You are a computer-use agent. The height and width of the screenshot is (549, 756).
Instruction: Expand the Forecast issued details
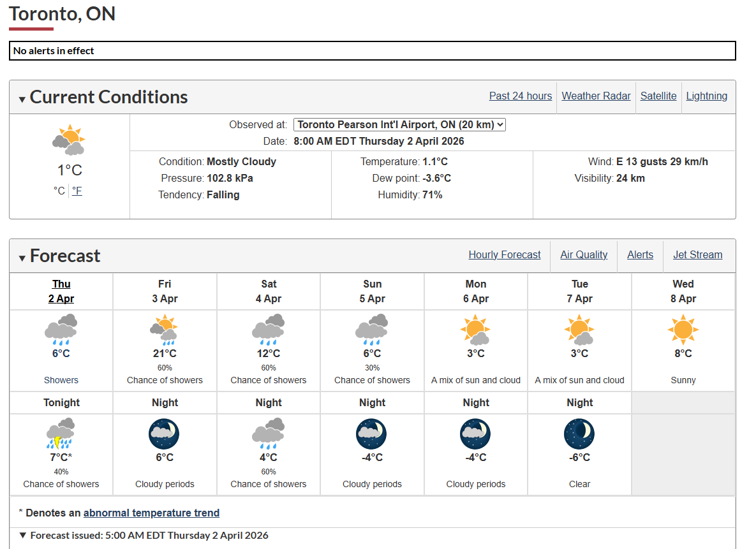24,536
